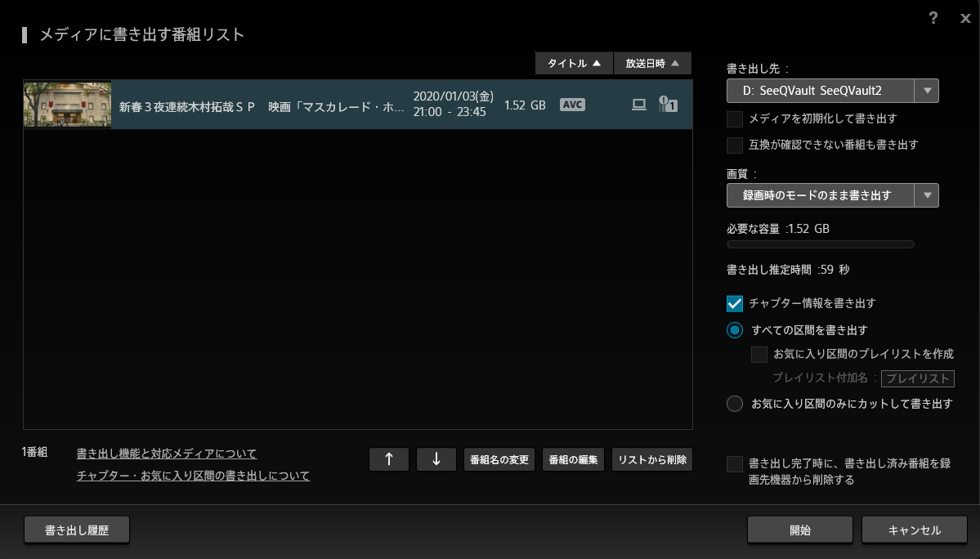This screenshot has height=559, width=980.
Task: Click the help question mark icon
Action: point(933,18)
